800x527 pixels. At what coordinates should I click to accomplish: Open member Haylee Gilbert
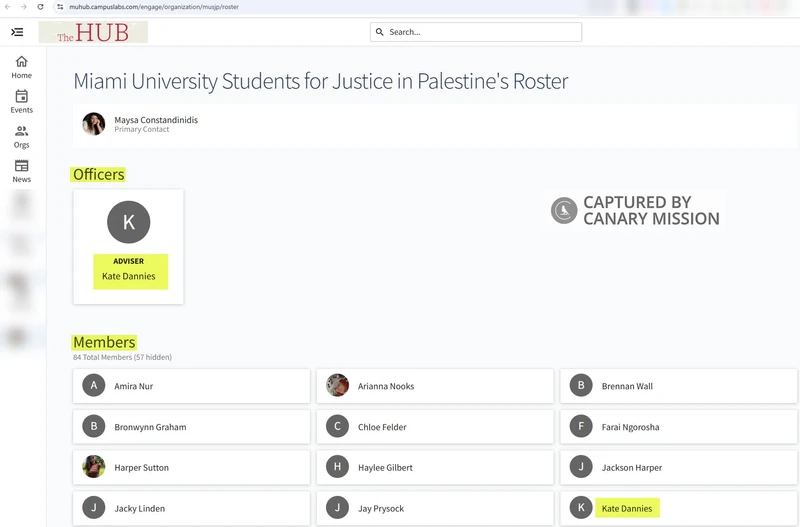(435, 467)
